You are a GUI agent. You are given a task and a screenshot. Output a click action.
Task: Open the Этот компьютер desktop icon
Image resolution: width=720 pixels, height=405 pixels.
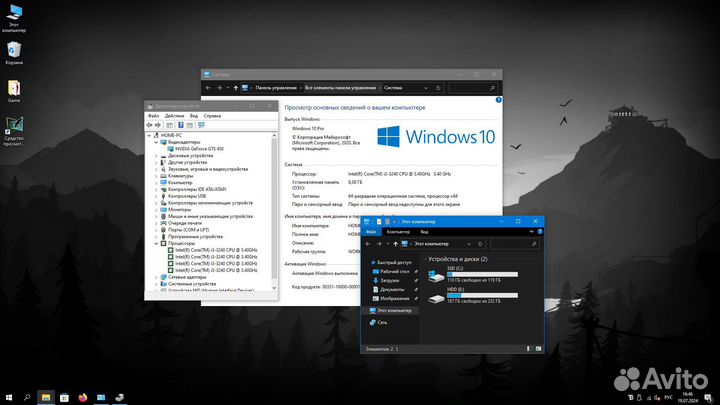click(x=14, y=18)
